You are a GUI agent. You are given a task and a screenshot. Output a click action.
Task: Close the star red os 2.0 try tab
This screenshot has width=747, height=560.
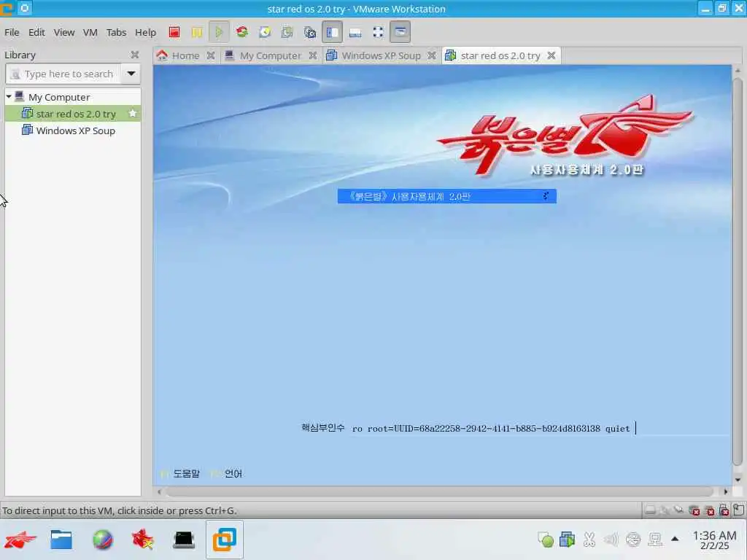(551, 55)
